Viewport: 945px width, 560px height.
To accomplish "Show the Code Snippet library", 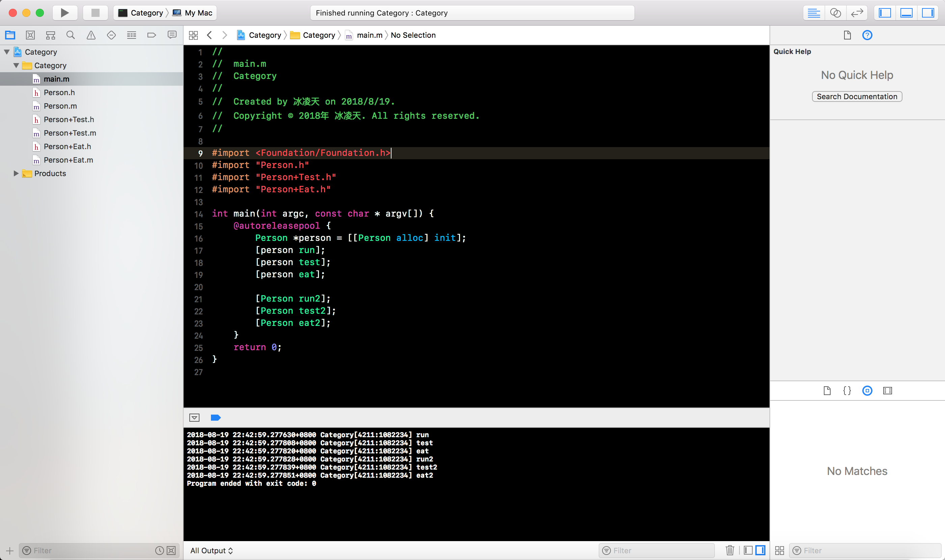I will point(847,391).
